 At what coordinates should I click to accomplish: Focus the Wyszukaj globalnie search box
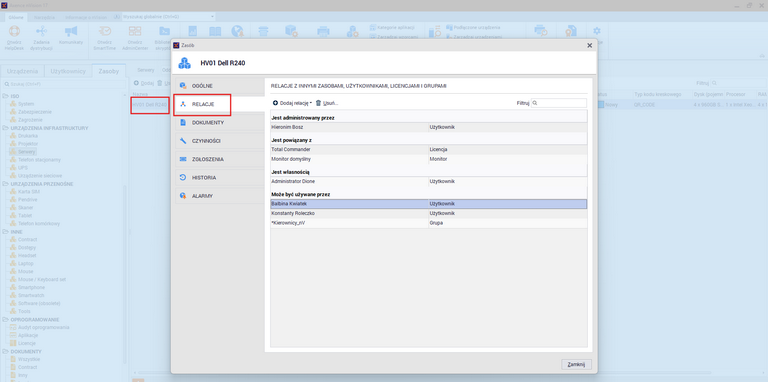click(168, 17)
